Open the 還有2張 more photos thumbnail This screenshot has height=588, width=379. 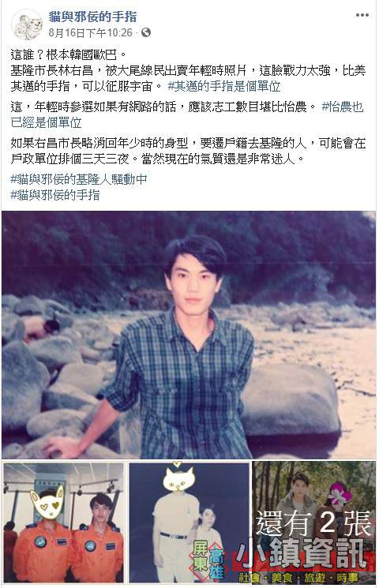[x=313, y=522]
